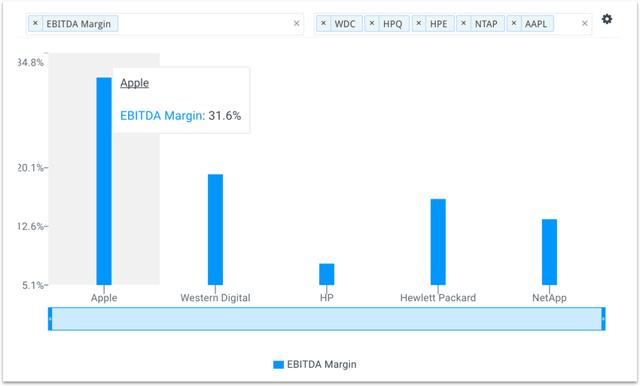Viewport: 640px width, 386px height.
Task: Click the right handle of range slider
Action: 603,319
